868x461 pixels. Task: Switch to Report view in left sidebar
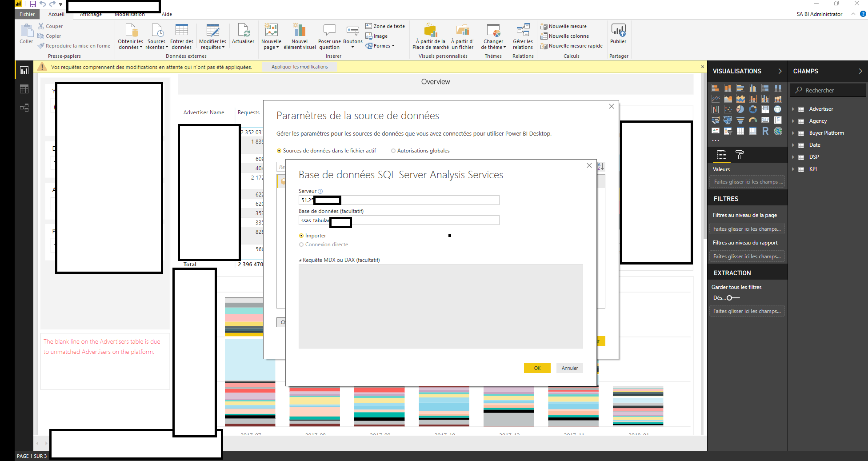click(x=24, y=70)
